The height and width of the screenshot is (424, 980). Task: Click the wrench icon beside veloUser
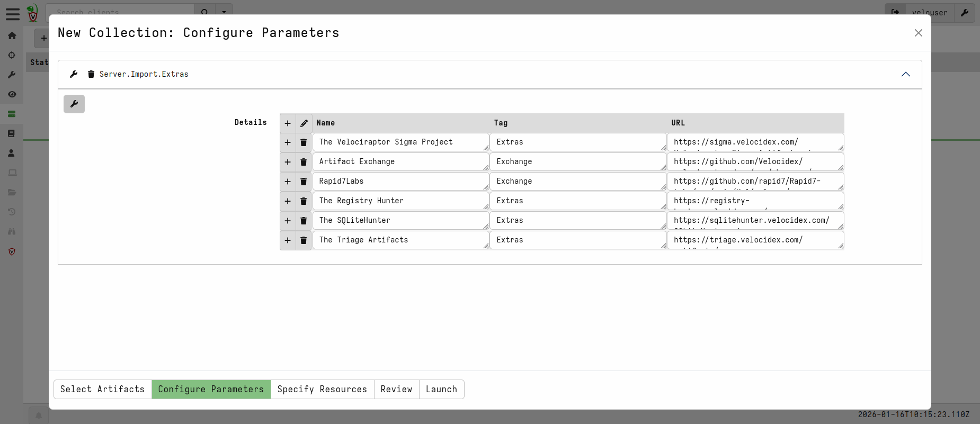coord(965,12)
